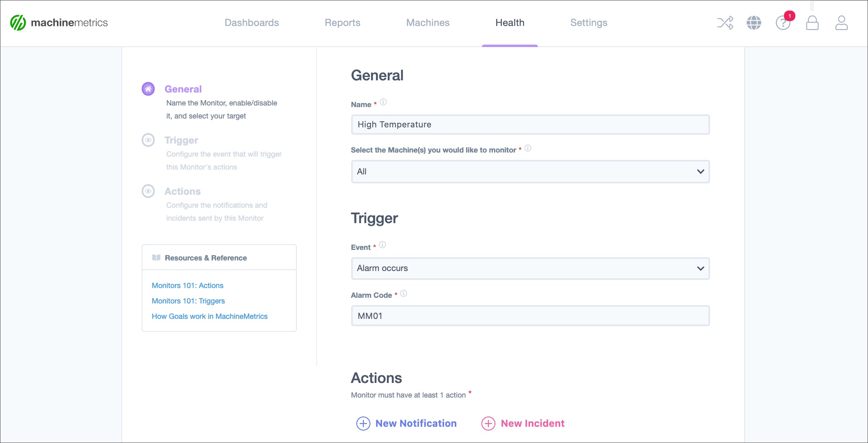Click the padlock icon in header
Screen dimensions: 868x443
(x=812, y=23)
